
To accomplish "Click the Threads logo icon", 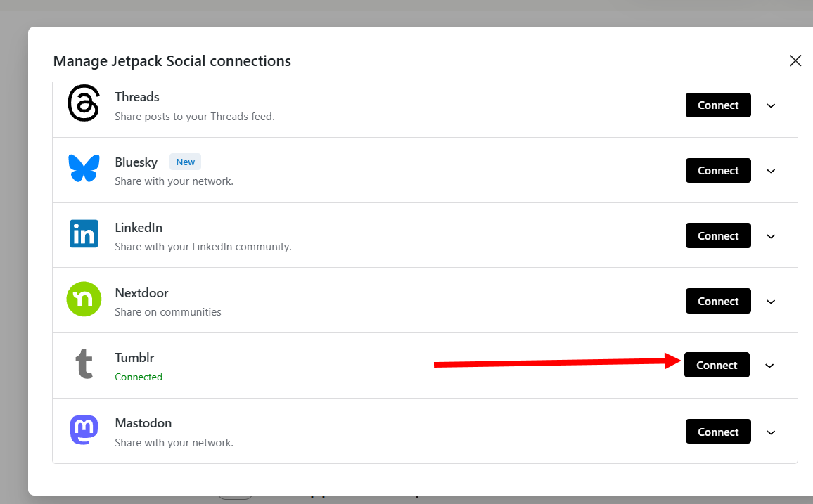I will pos(84,103).
